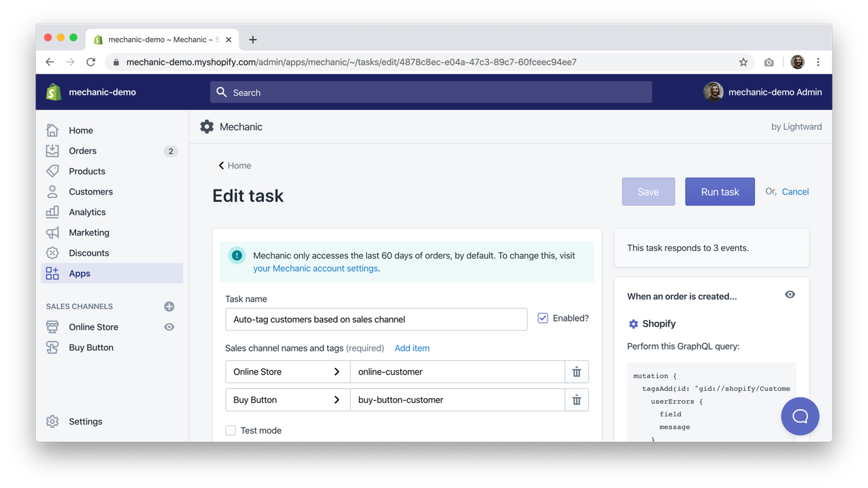Open your Mechanic account settings link
The height and width of the screenshot is (488, 868).
(315, 268)
